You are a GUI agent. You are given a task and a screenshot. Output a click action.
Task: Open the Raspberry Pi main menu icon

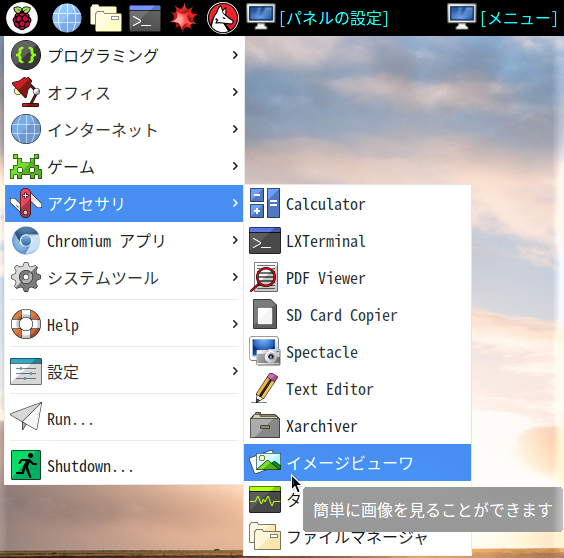(22, 18)
